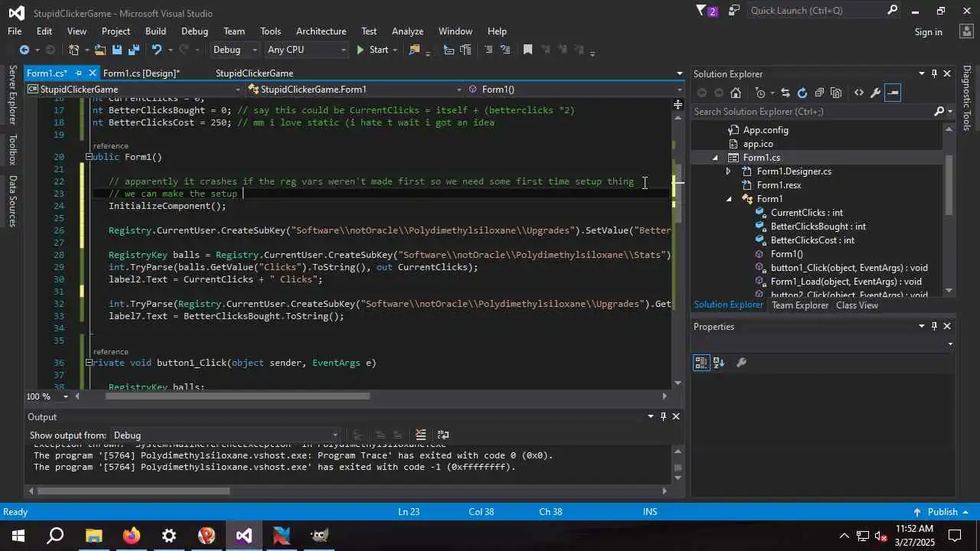980x551 pixels.
Task: Expand the Form1.Designer.cs node
Action: pyautogui.click(x=729, y=171)
